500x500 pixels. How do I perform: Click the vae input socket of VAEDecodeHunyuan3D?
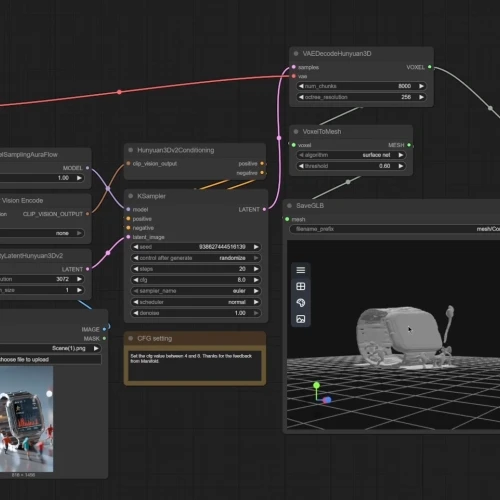[x=294, y=76]
